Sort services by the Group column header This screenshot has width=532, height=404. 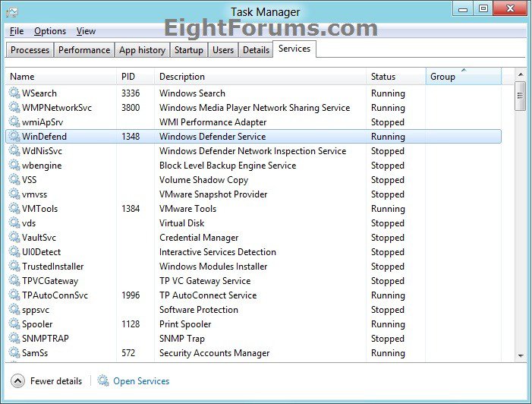(x=463, y=77)
